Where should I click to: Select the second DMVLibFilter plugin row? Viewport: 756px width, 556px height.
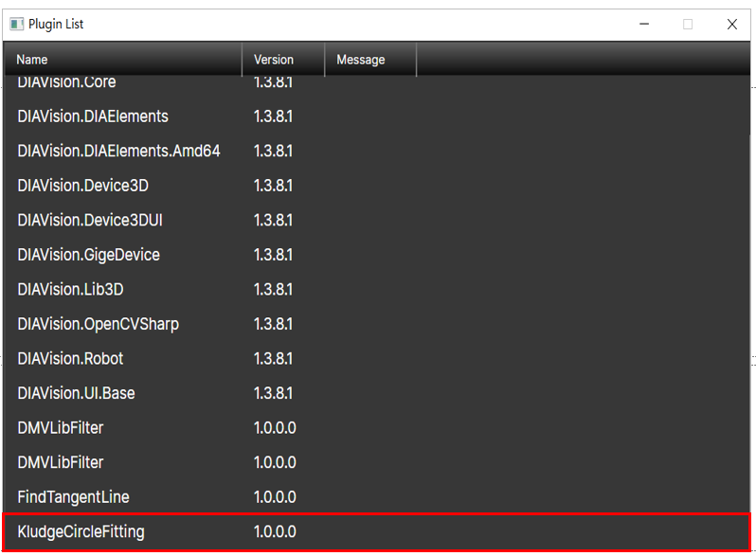point(61,462)
